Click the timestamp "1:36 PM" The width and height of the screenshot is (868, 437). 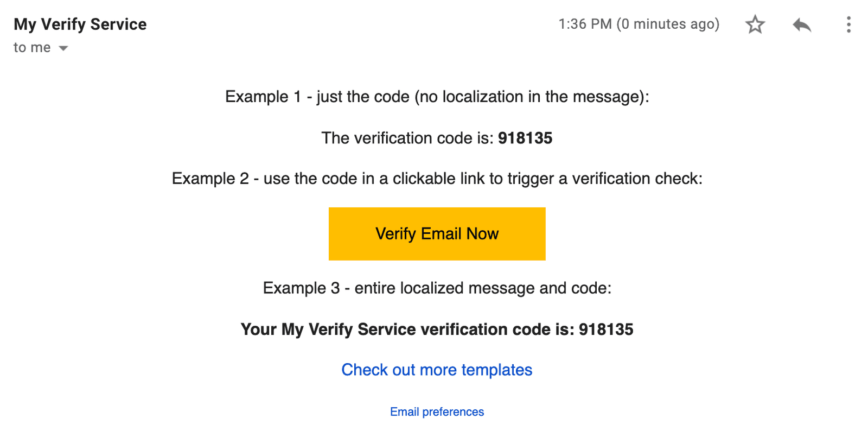(584, 24)
